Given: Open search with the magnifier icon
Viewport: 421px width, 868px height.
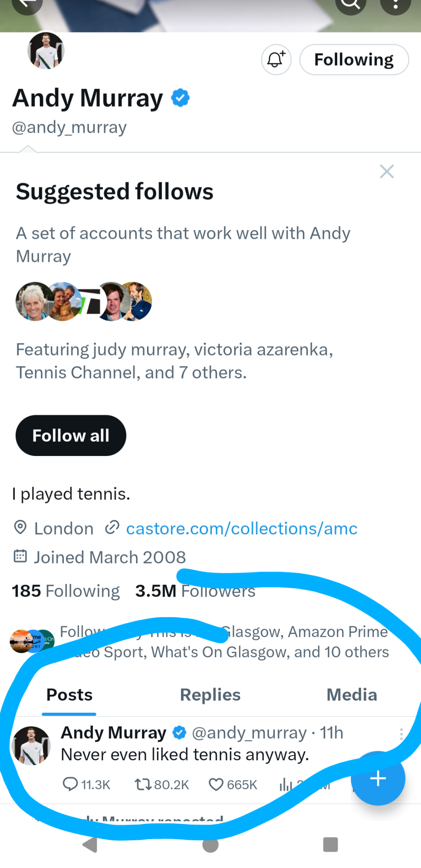Looking at the screenshot, I should pos(350,4).
